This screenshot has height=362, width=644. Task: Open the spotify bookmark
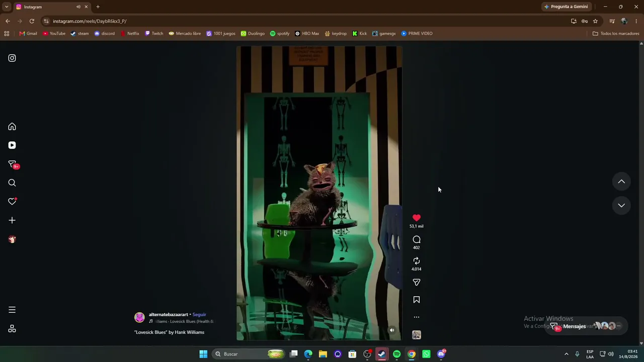(280, 34)
